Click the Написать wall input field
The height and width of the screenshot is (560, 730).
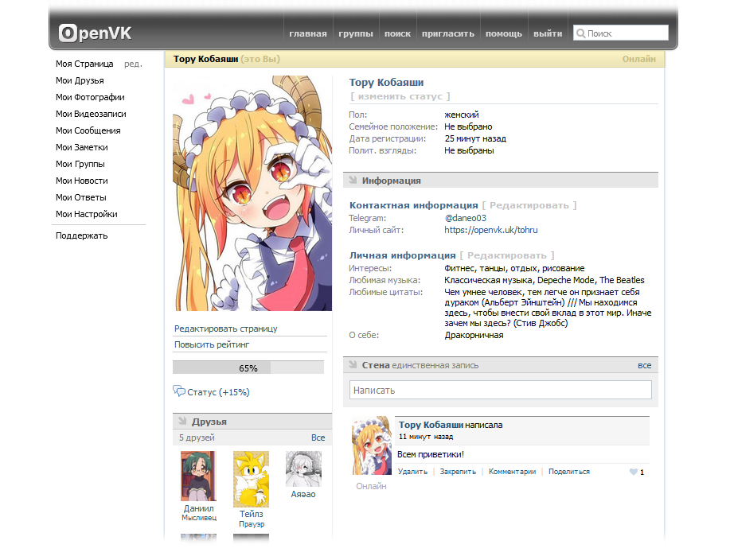click(x=500, y=391)
